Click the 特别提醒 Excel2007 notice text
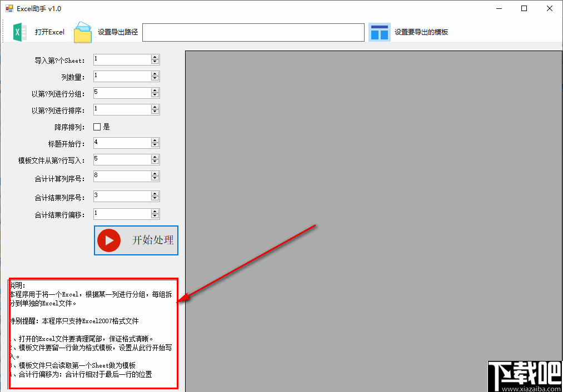 73,321
